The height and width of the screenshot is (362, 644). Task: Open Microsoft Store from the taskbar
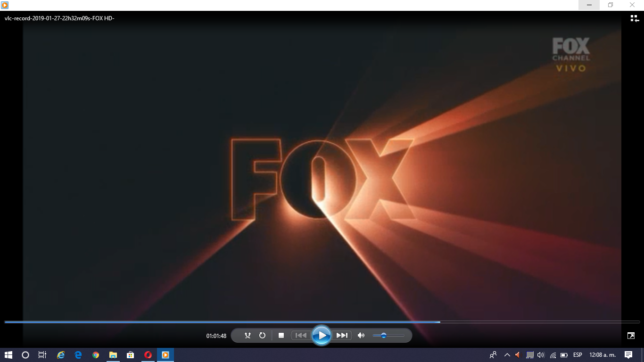tap(131, 355)
